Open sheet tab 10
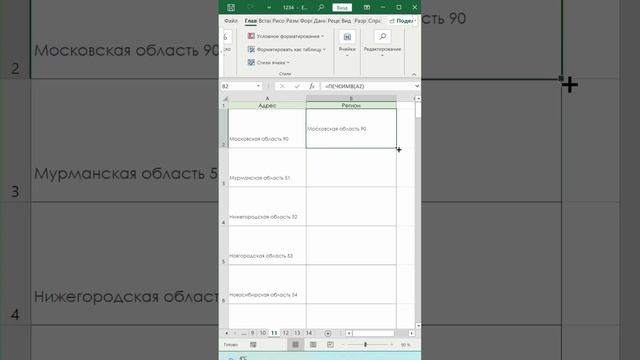 pyautogui.click(x=263, y=333)
